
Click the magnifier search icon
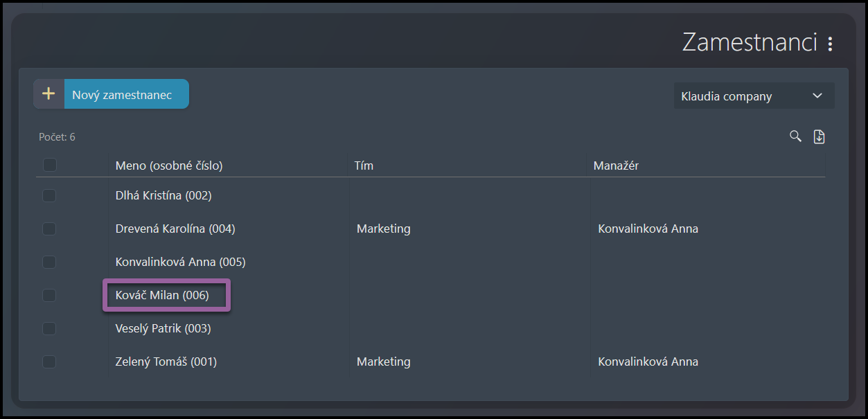795,136
